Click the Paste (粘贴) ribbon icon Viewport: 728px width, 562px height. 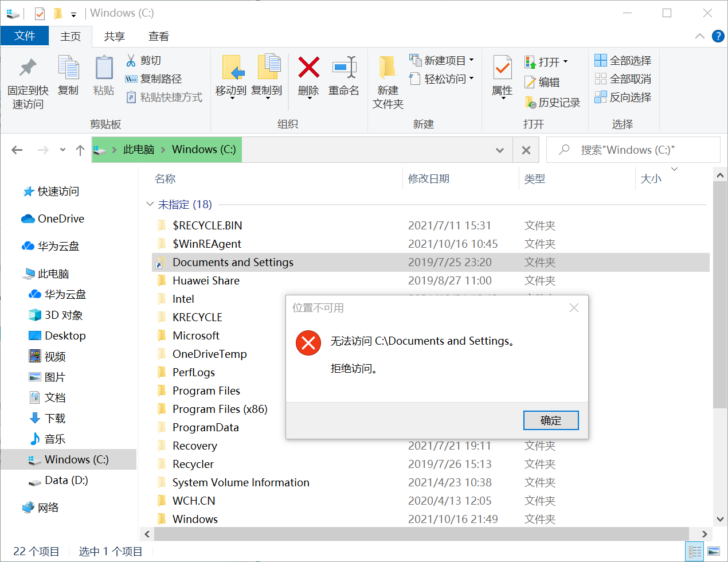click(x=104, y=68)
